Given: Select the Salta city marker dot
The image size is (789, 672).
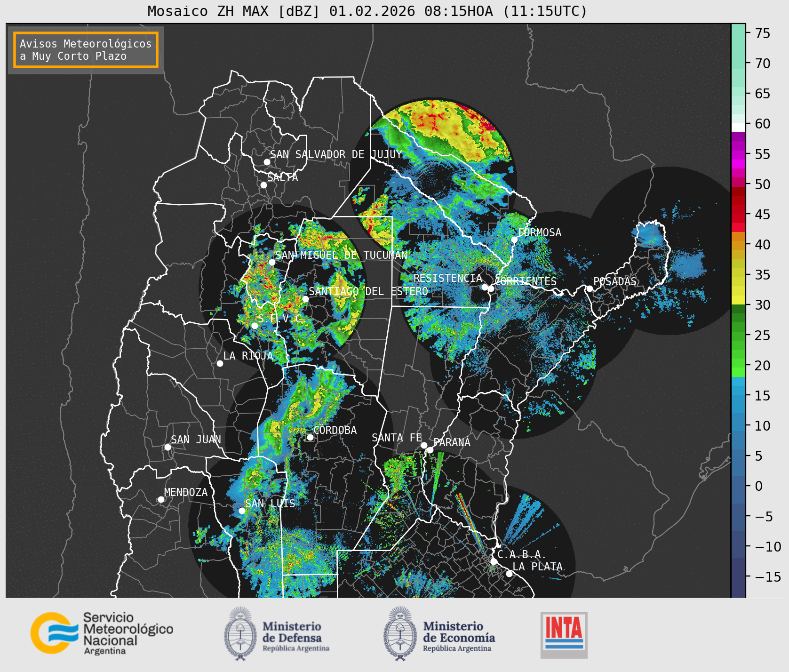Looking at the screenshot, I should pos(263,185).
